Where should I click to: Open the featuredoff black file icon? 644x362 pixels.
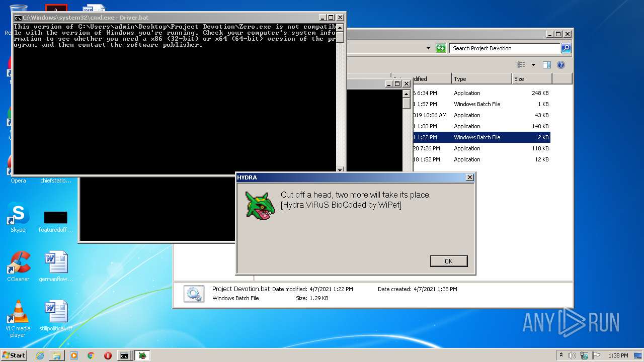55,221
